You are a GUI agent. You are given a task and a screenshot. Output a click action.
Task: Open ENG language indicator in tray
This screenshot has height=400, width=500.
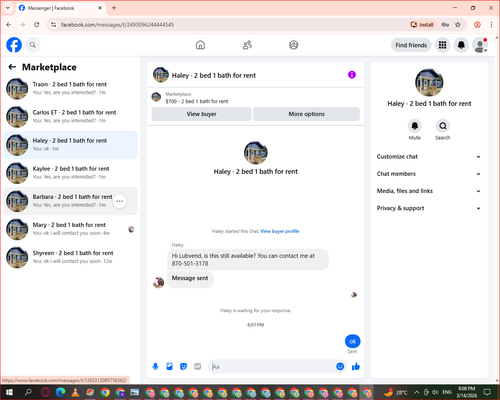447,392
